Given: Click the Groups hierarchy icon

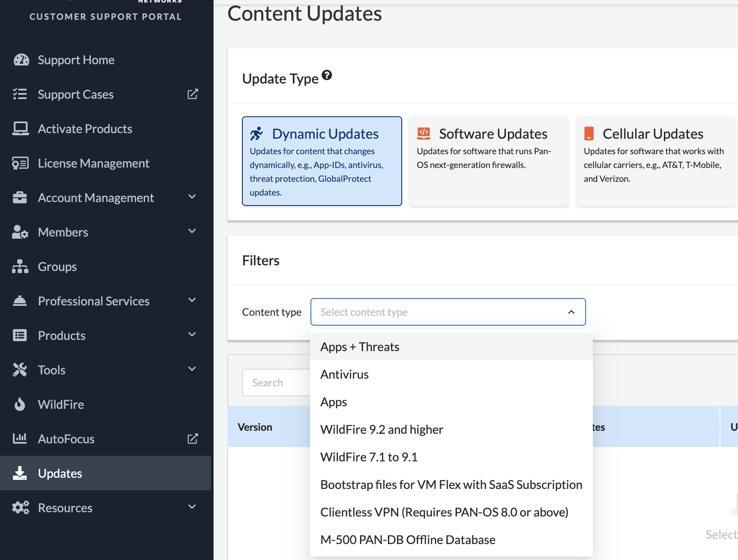Looking at the screenshot, I should (20, 267).
